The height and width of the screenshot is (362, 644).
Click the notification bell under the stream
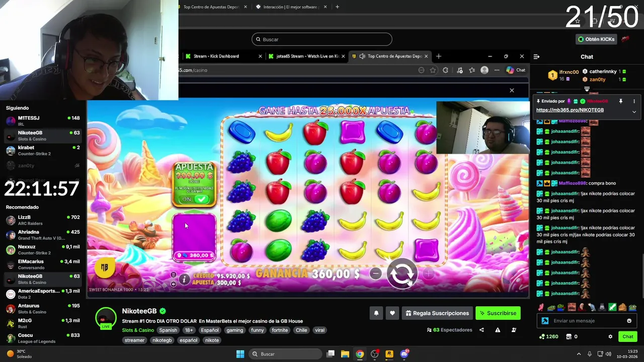click(x=376, y=313)
